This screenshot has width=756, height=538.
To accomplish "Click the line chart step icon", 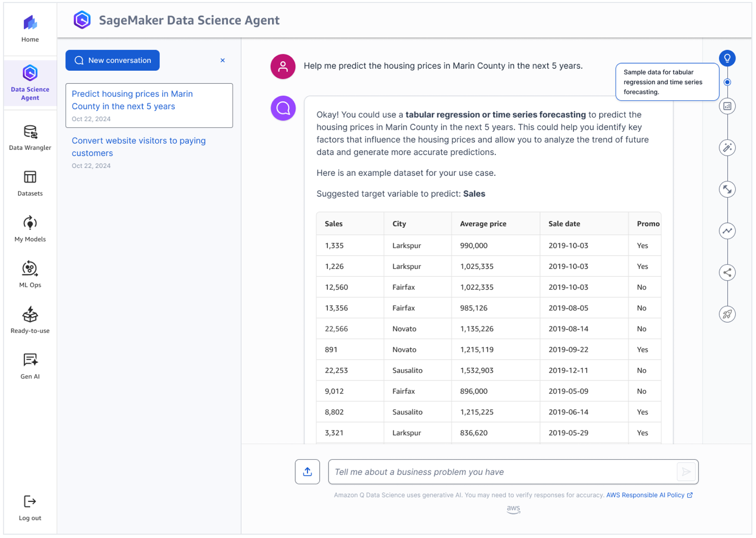I will (x=727, y=231).
